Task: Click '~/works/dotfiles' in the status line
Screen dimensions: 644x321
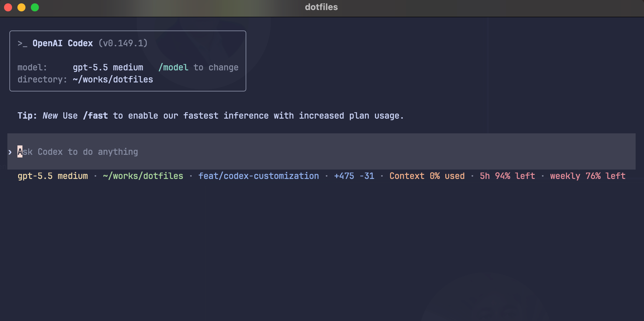Action: coord(143,176)
